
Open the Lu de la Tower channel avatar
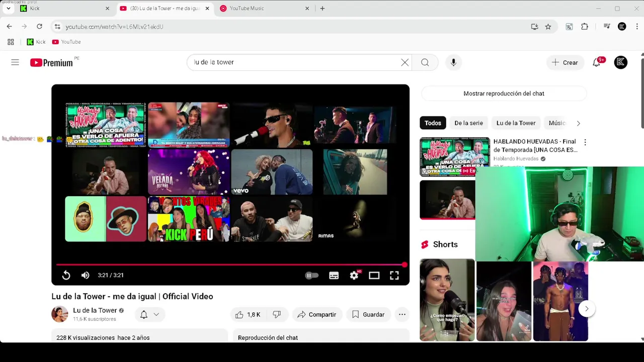click(59, 314)
